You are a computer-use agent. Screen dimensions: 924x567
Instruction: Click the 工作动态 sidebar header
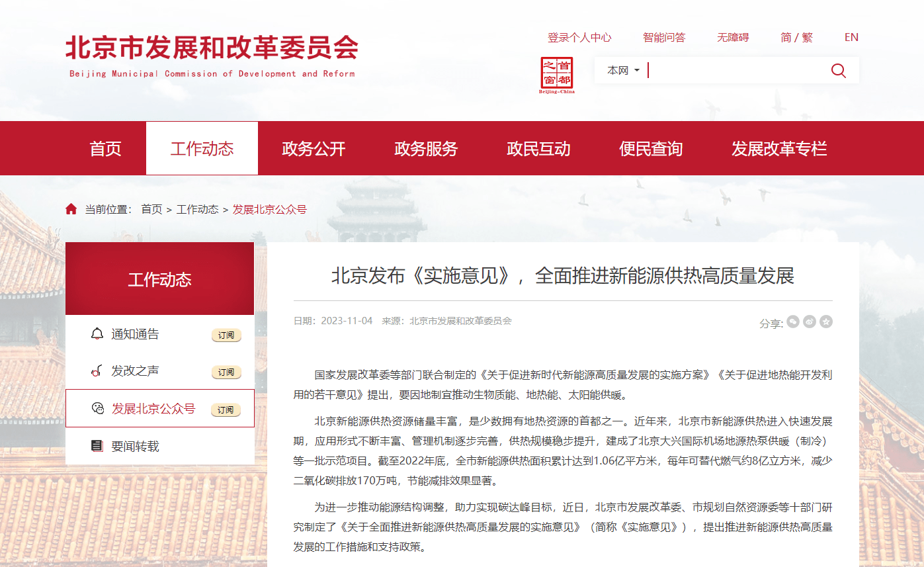pyautogui.click(x=159, y=279)
